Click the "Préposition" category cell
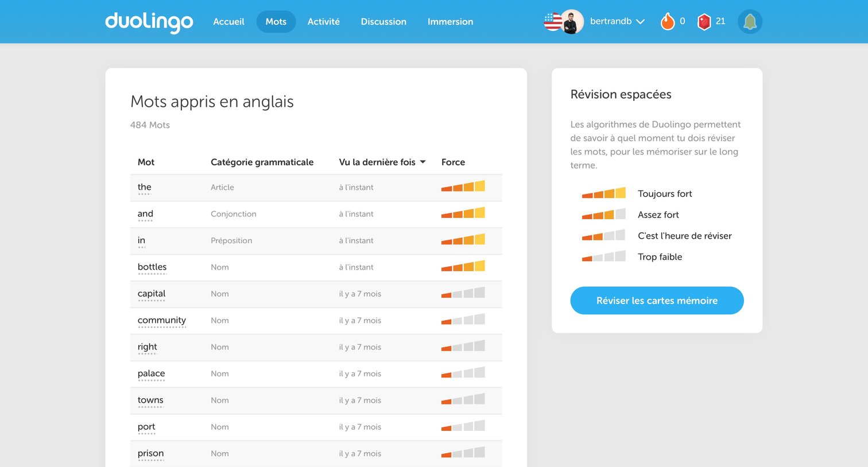 point(231,240)
